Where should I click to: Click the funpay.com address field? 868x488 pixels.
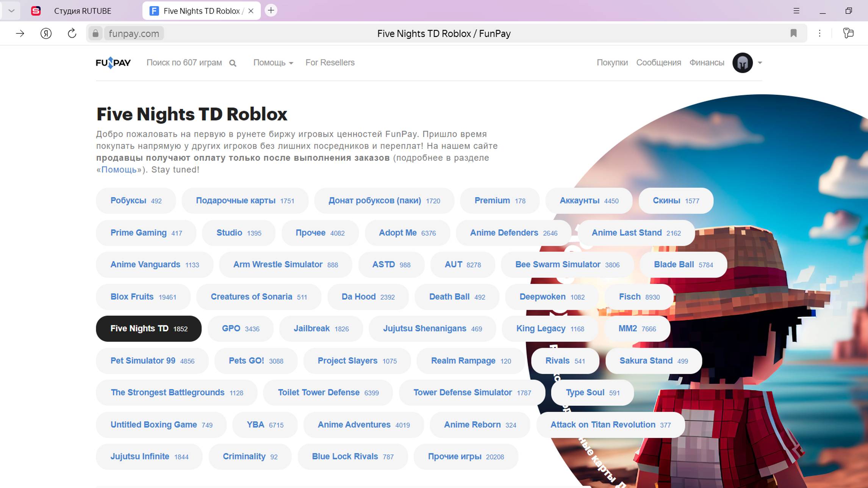pos(134,33)
